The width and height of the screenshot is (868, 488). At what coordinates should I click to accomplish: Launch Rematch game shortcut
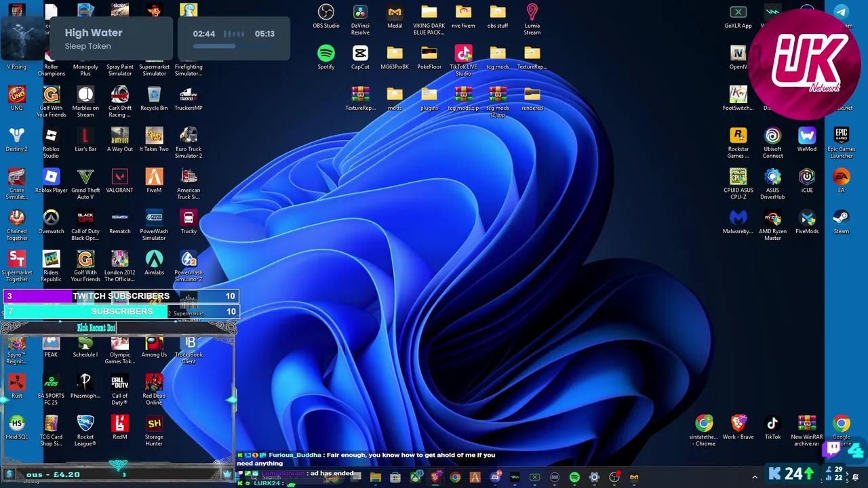[x=120, y=222]
